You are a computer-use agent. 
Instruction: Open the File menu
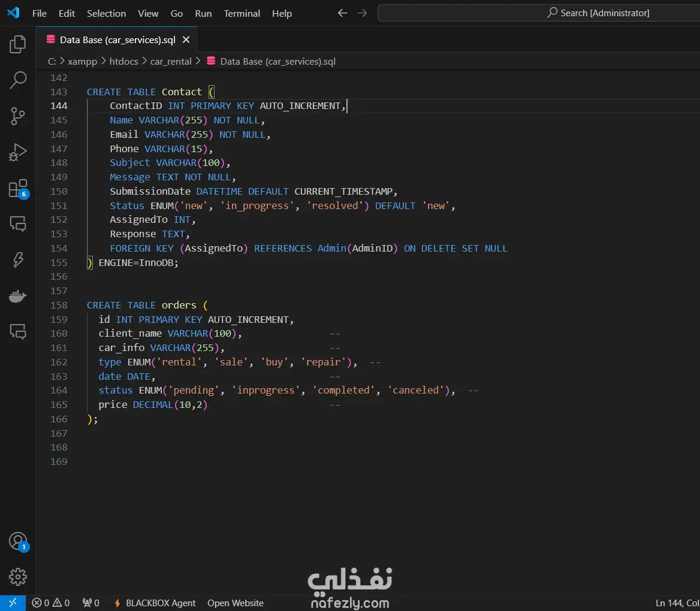40,13
